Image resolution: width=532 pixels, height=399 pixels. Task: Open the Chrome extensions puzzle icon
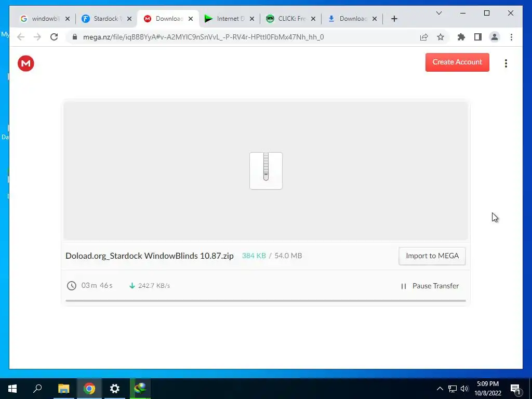(461, 37)
